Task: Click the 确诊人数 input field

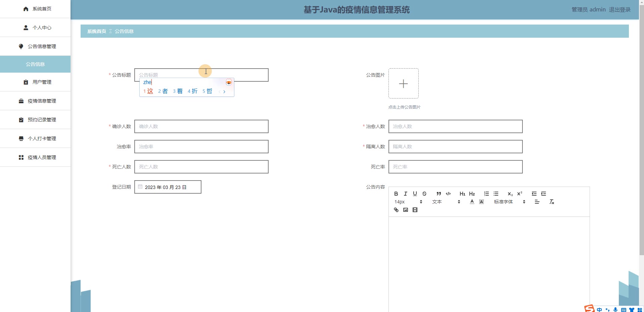Action: click(201, 126)
